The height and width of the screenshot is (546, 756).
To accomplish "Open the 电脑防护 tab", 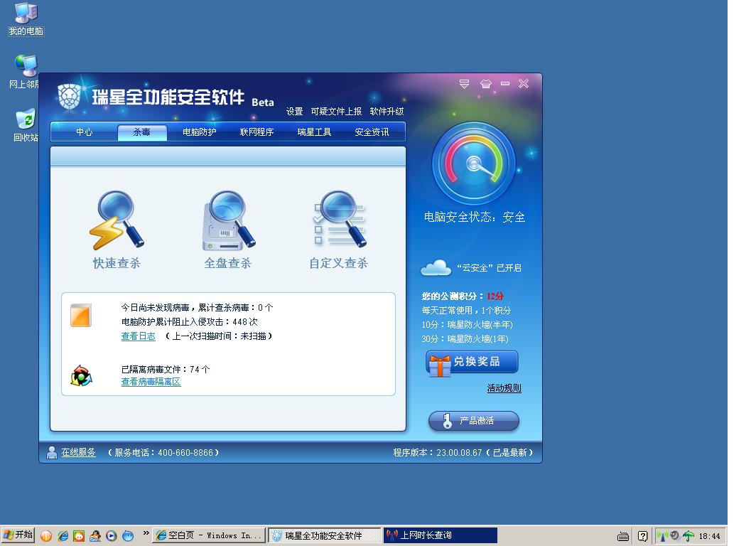I will tap(200, 132).
